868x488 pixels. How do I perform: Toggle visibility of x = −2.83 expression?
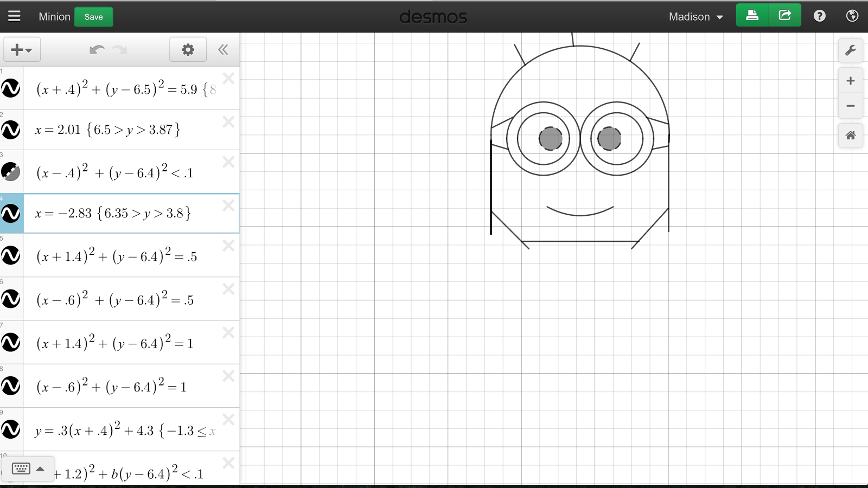(11, 213)
